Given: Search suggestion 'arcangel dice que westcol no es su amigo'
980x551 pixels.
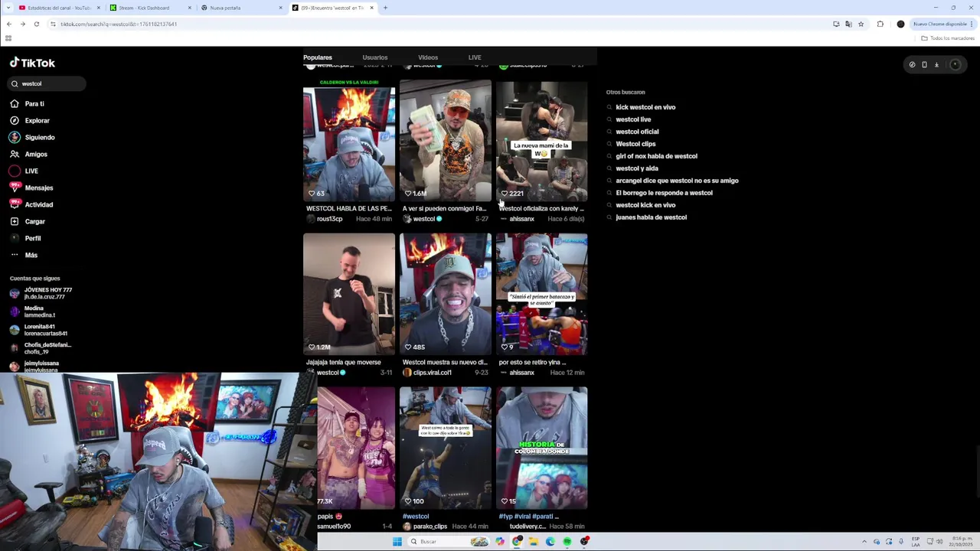Looking at the screenshot, I should pyautogui.click(x=677, y=181).
